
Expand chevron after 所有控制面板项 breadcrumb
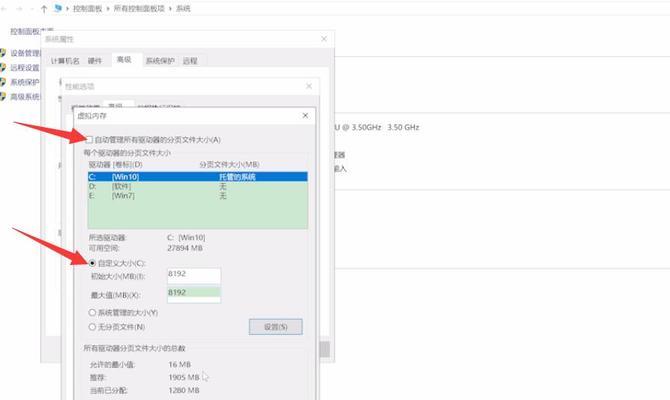pos(170,9)
